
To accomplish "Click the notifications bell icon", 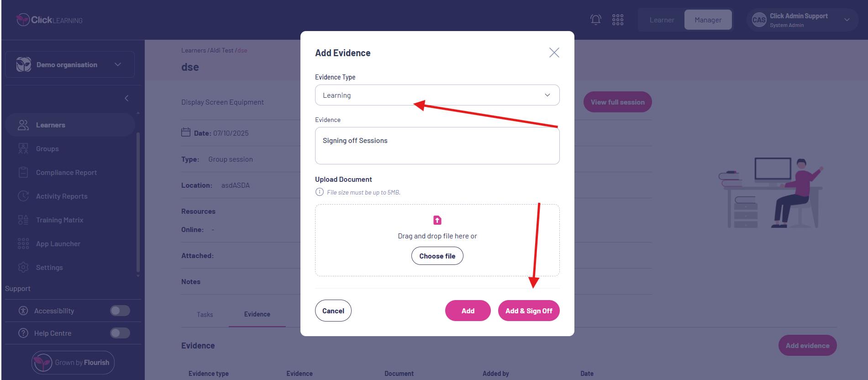I will [x=595, y=20].
